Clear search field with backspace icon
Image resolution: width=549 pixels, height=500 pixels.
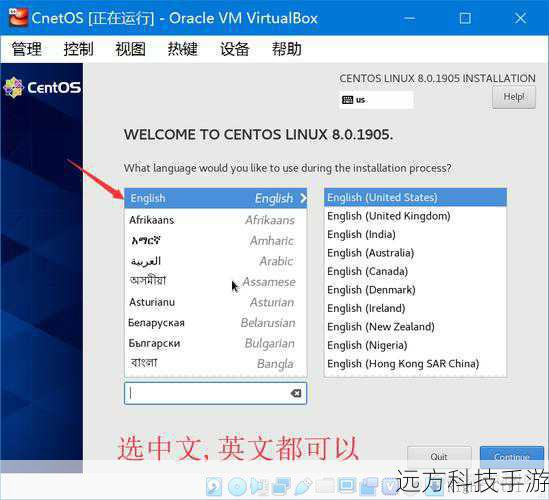pyautogui.click(x=296, y=393)
